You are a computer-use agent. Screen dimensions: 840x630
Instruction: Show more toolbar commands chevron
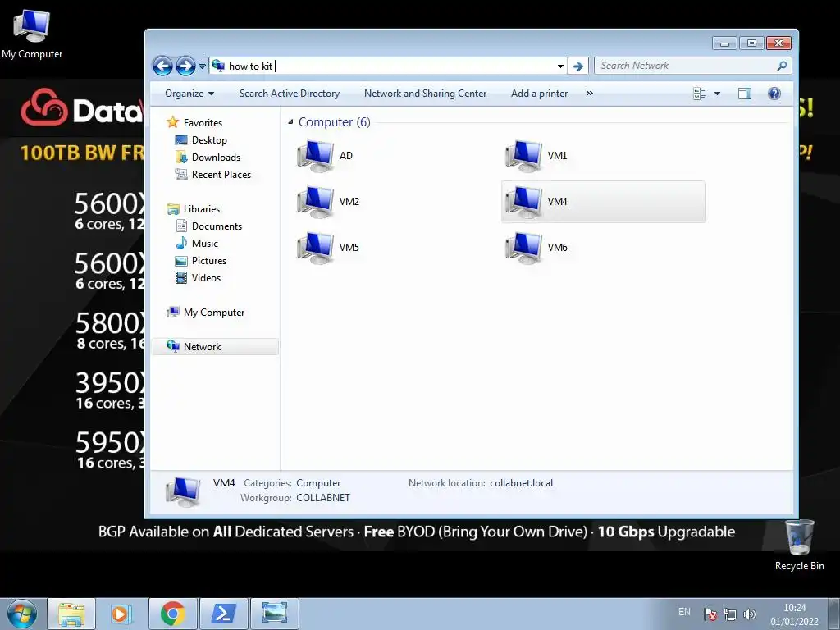pos(589,94)
